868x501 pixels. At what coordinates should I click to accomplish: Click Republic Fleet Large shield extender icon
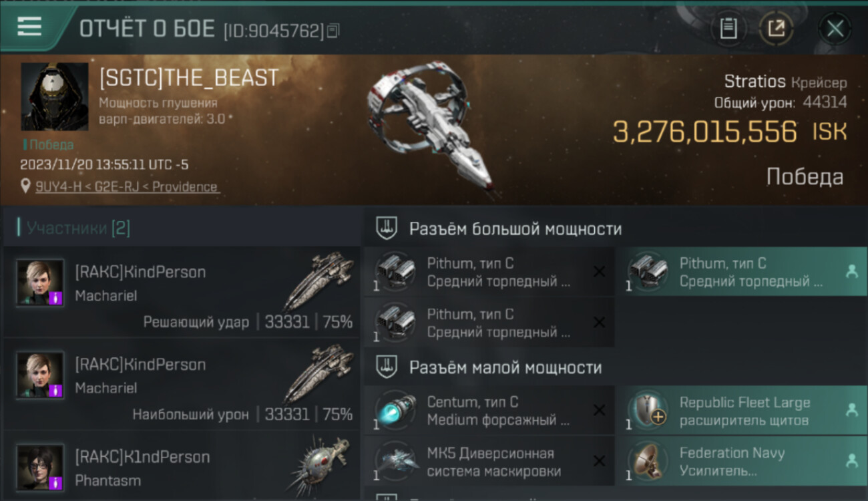[x=648, y=410]
